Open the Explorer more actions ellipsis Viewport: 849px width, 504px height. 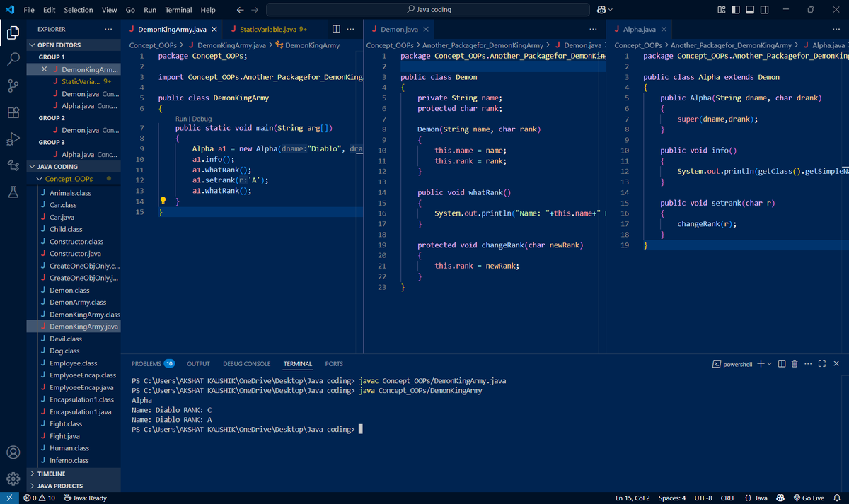[x=108, y=29]
